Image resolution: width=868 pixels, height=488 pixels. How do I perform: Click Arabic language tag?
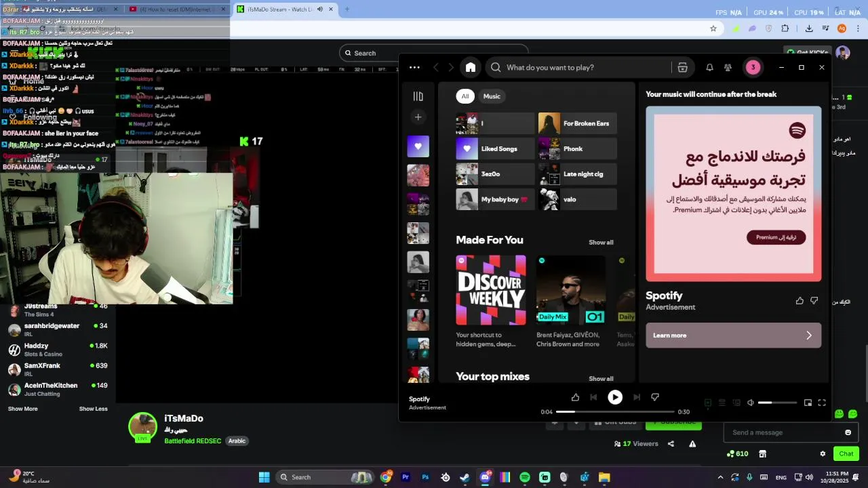tap(237, 441)
